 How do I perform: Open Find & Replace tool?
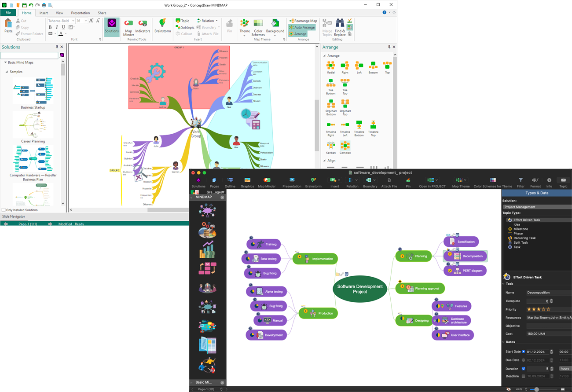pyautogui.click(x=340, y=27)
